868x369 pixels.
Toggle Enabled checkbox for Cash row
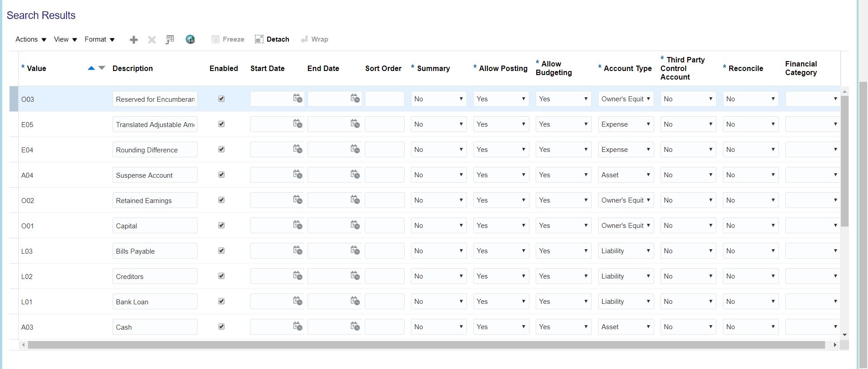[x=222, y=326]
